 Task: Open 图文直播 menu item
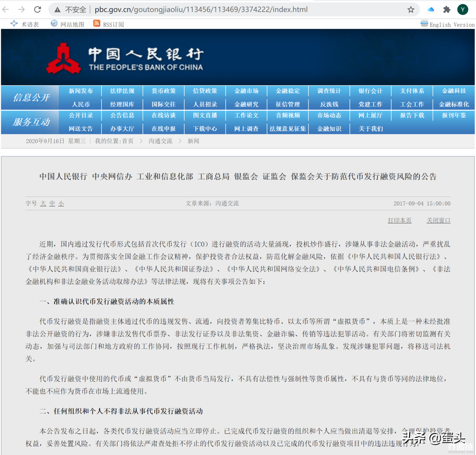(205, 116)
